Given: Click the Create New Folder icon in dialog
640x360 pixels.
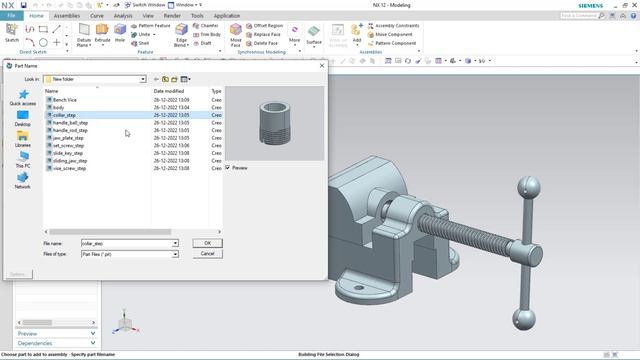Looking at the screenshot, I should [x=175, y=79].
